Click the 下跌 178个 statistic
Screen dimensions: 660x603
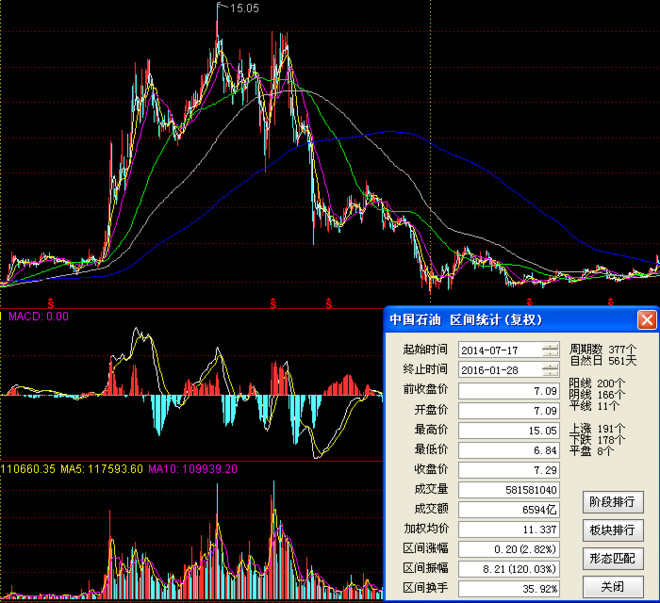coord(597,440)
